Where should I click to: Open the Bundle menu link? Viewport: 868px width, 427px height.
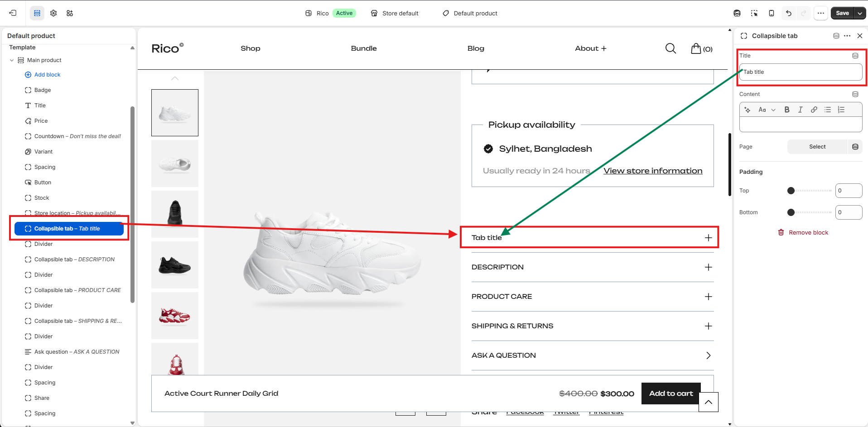pyautogui.click(x=364, y=48)
